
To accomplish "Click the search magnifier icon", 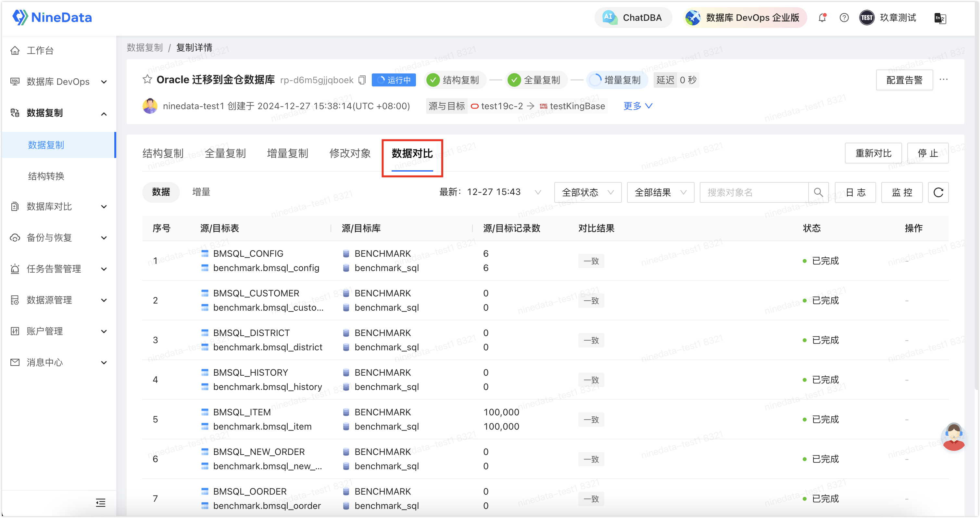I will (x=818, y=192).
